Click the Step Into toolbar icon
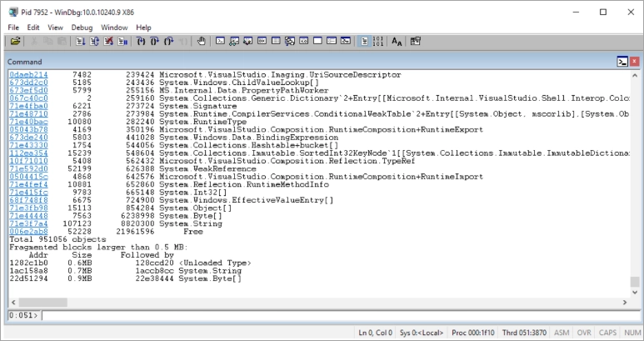This screenshot has height=341, width=644. (x=141, y=41)
